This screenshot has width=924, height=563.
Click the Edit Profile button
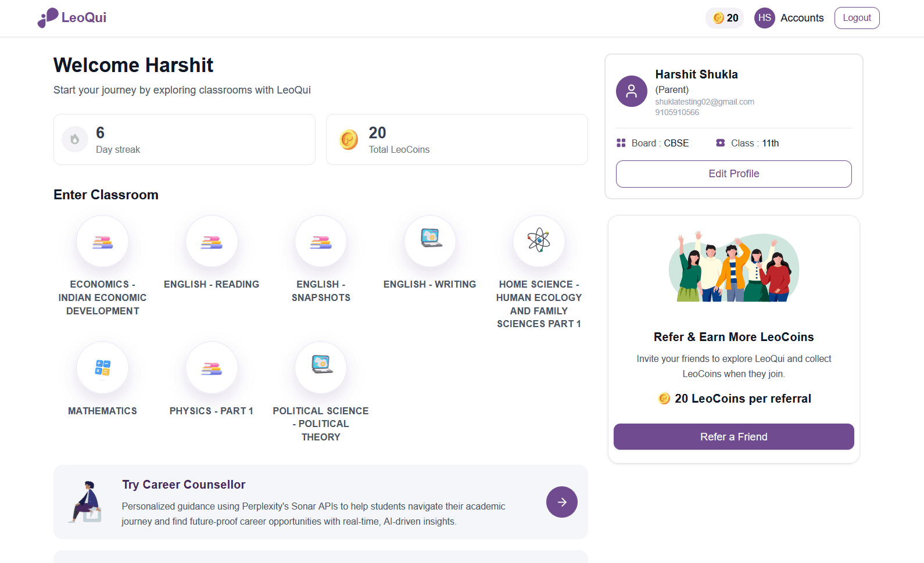[x=733, y=174]
